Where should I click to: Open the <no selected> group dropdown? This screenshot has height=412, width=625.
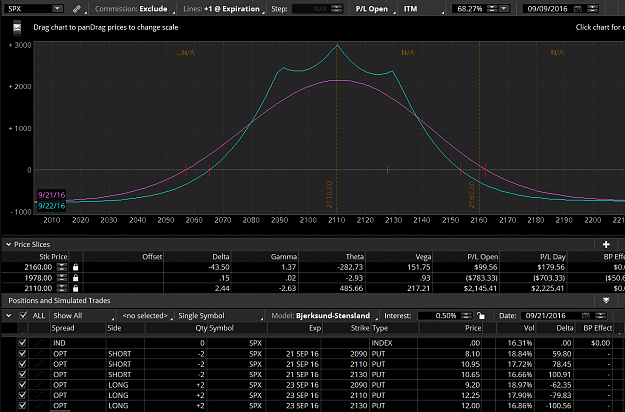tap(146, 316)
